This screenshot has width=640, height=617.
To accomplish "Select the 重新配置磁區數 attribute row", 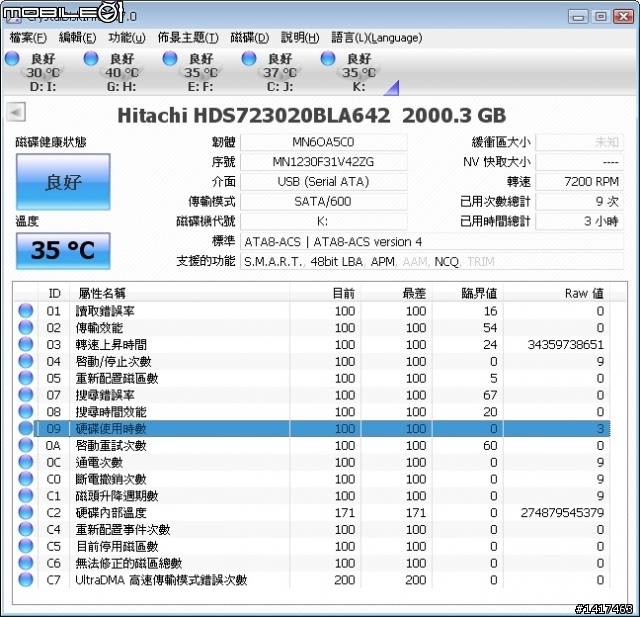I will [x=312, y=378].
